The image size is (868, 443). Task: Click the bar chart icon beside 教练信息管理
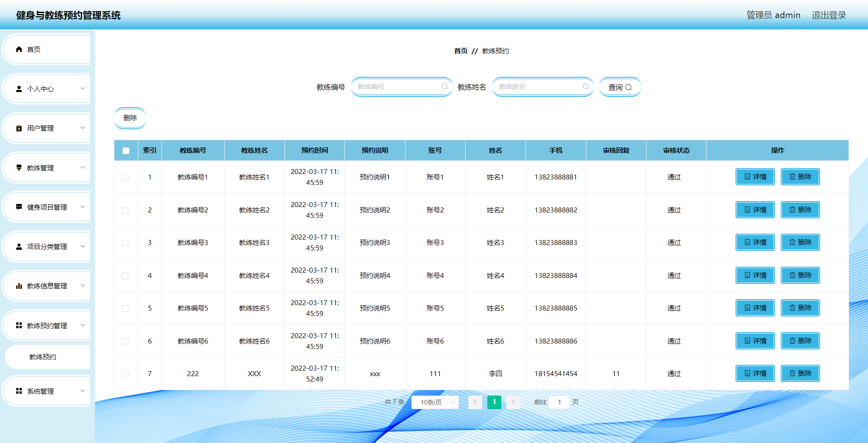(19, 285)
